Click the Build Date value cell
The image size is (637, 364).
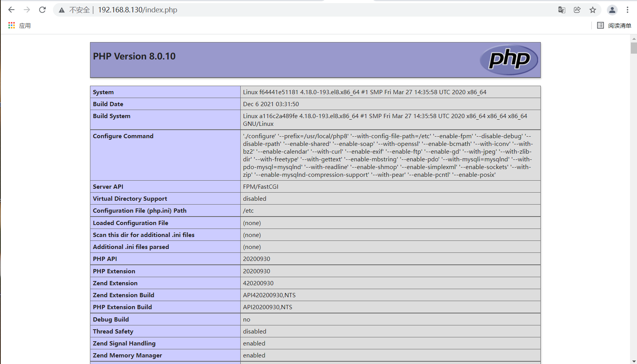[x=271, y=104]
